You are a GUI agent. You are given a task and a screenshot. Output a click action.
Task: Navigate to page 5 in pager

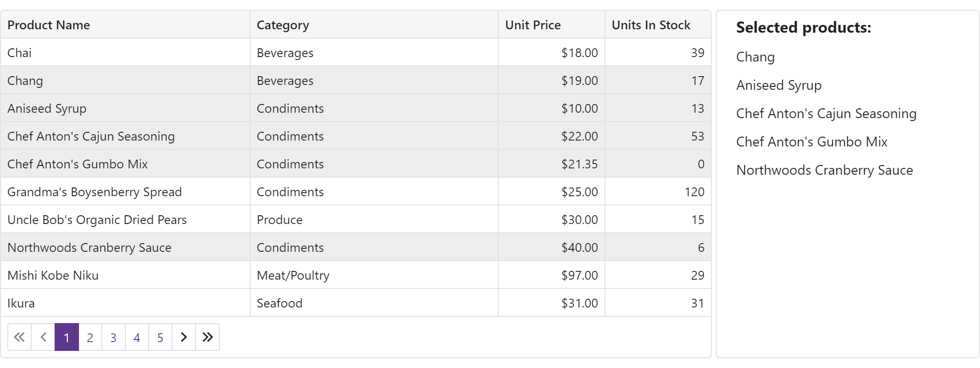click(160, 337)
